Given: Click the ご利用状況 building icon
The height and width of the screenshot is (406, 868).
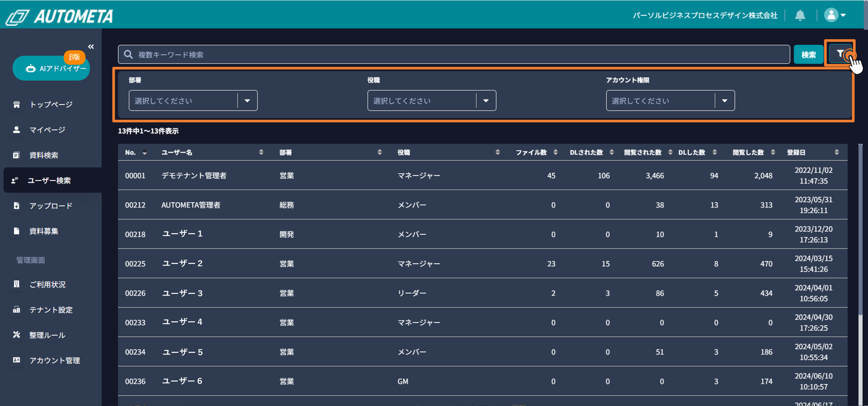Looking at the screenshot, I should 17,284.
